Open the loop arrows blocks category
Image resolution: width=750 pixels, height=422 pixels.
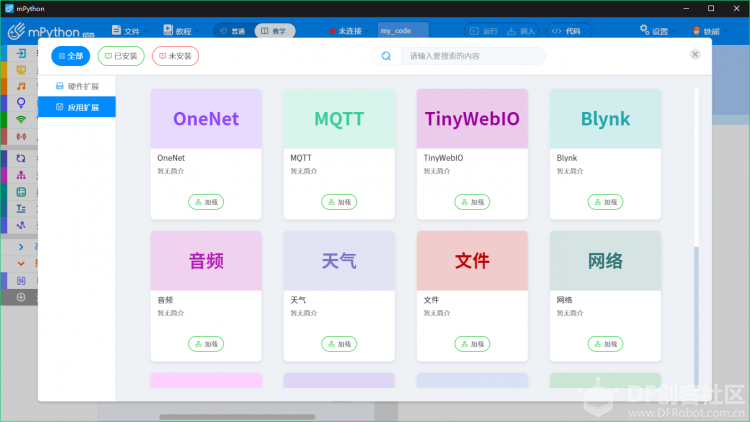coord(21,158)
